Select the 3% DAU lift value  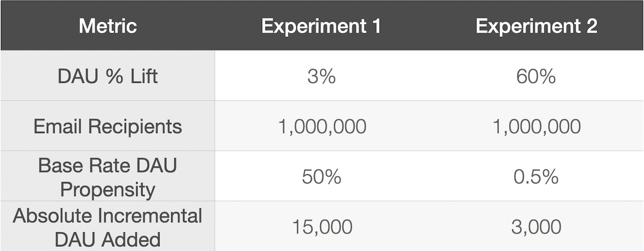pos(322,76)
